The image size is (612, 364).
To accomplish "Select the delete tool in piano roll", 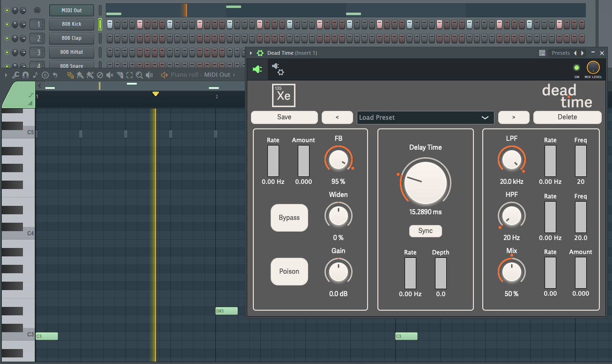I will pyautogui.click(x=100, y=75).
